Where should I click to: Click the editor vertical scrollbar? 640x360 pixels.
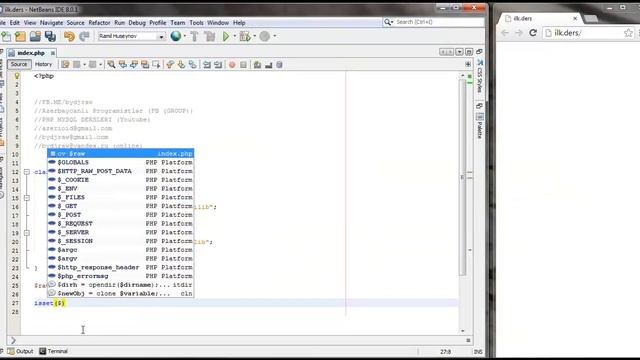(462, 177)
